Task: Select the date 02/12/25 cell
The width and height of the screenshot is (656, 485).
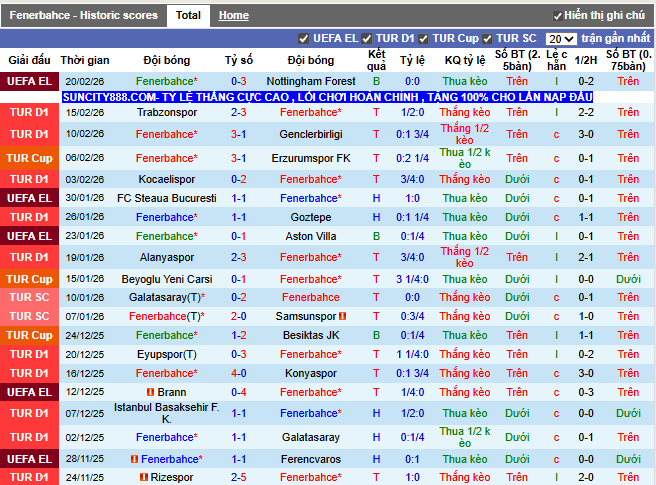Action: 85,437
